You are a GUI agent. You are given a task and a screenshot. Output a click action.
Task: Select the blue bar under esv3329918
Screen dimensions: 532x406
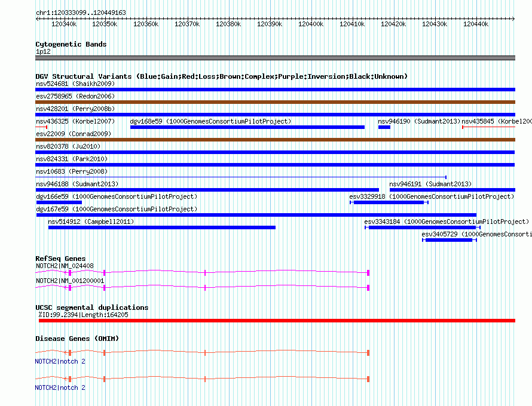[389, 202]
